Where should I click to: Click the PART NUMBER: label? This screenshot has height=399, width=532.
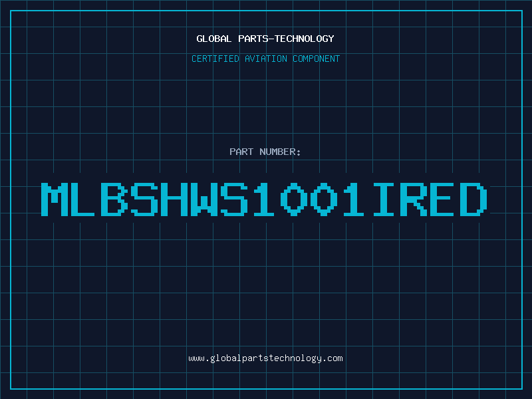pos(265,152)
